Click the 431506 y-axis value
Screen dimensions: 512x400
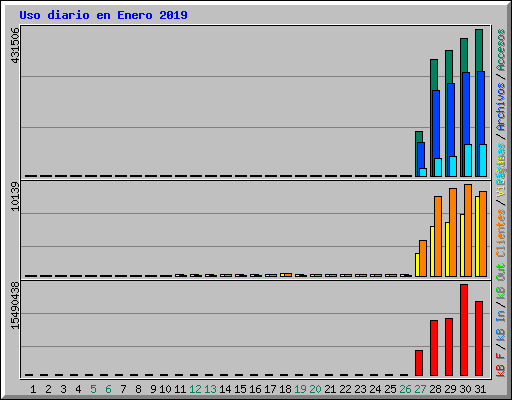click(x=15, y=45)
